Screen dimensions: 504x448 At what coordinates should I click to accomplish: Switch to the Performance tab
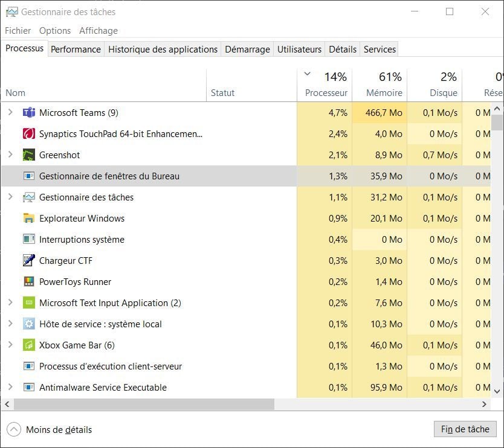click(x=76, y=50)
